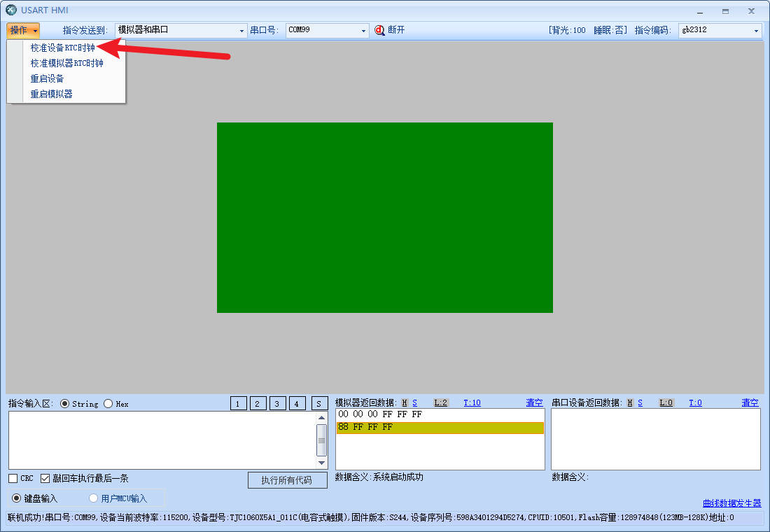Click the S button in command input area
Image resolution: width=770 pixels, height=532 pixels.
[319, 404]
